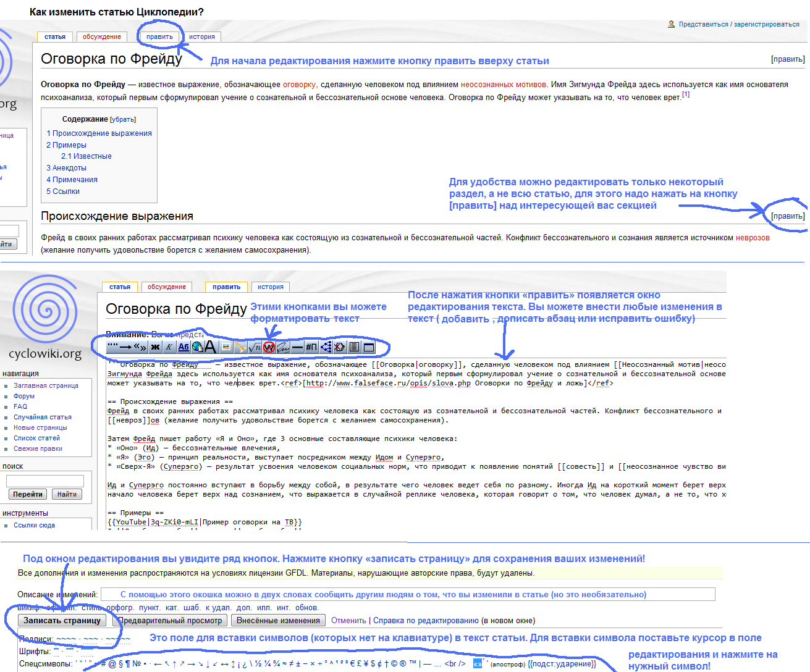Image resolution: width=810 pixels, height=672 pixels.
Task: Open 'Случайная статья' in the navigation sidebar
Action: coord(43,417)
